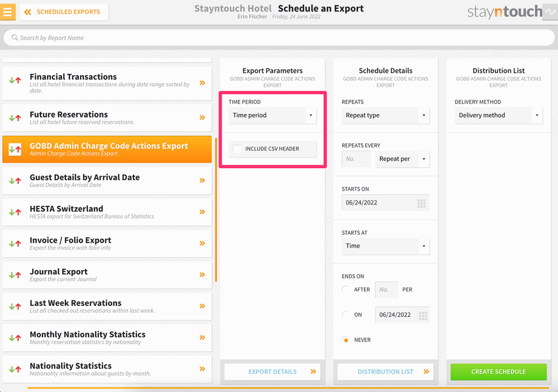Click chevron arrow on Invoice / Folio Export row
Screen dimensions: 558x392
202,243
